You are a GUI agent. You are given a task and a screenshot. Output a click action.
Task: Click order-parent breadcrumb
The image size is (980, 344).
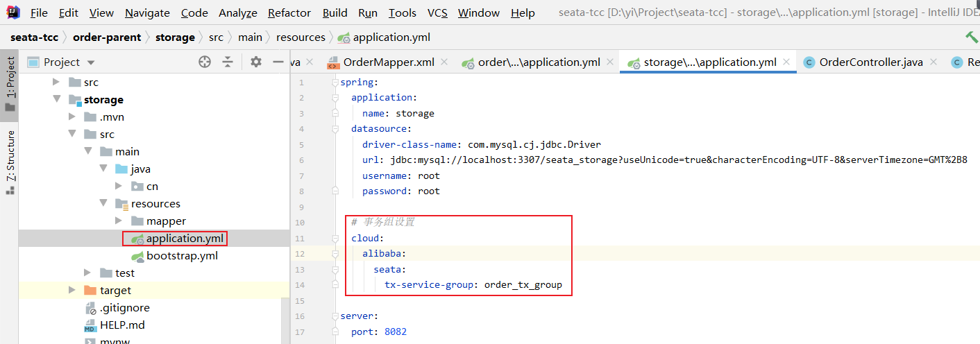click(x=107, y=37)
